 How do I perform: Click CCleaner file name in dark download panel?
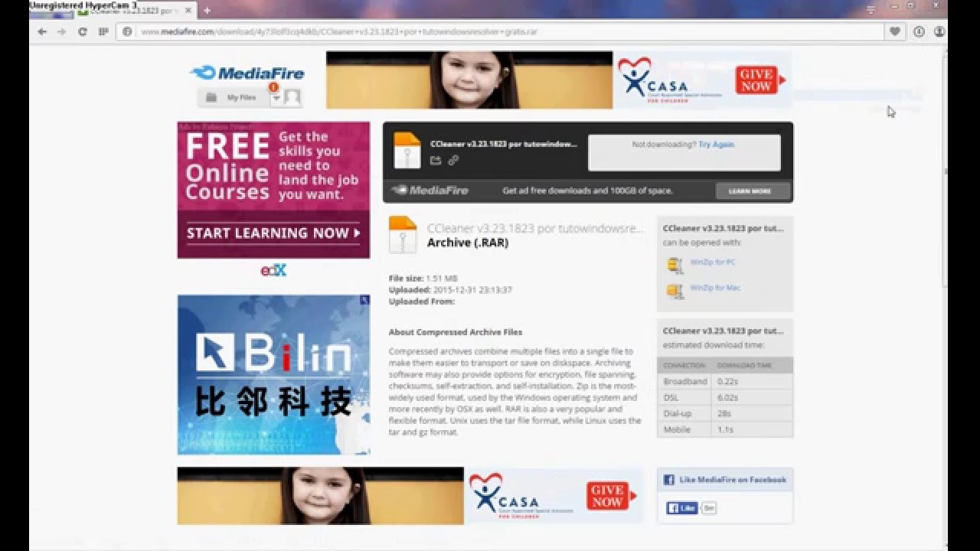pos(504,143)
